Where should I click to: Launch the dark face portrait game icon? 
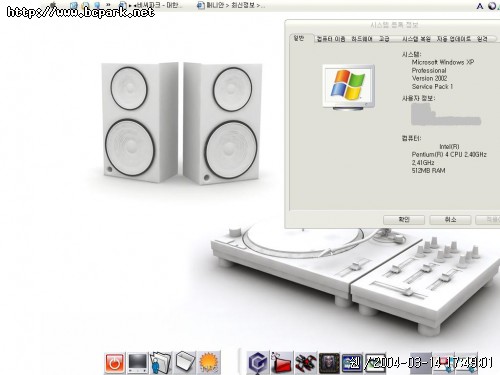pos(329,363)
